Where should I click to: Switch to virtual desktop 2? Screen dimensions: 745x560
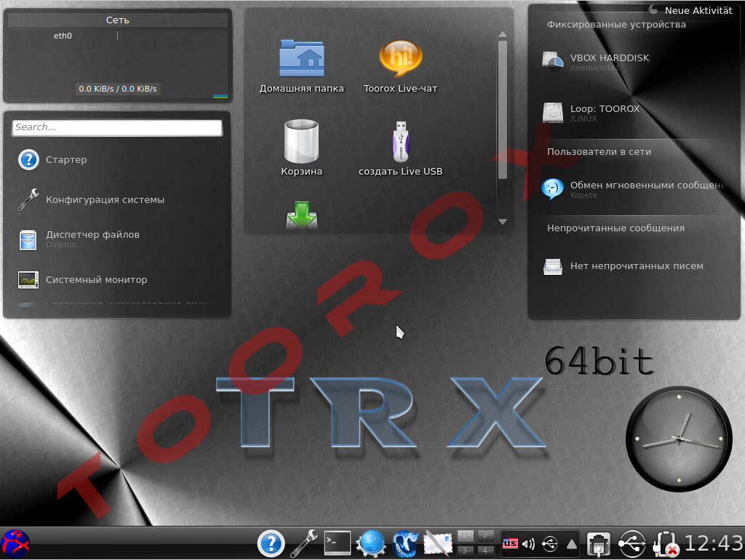point(485,536)
